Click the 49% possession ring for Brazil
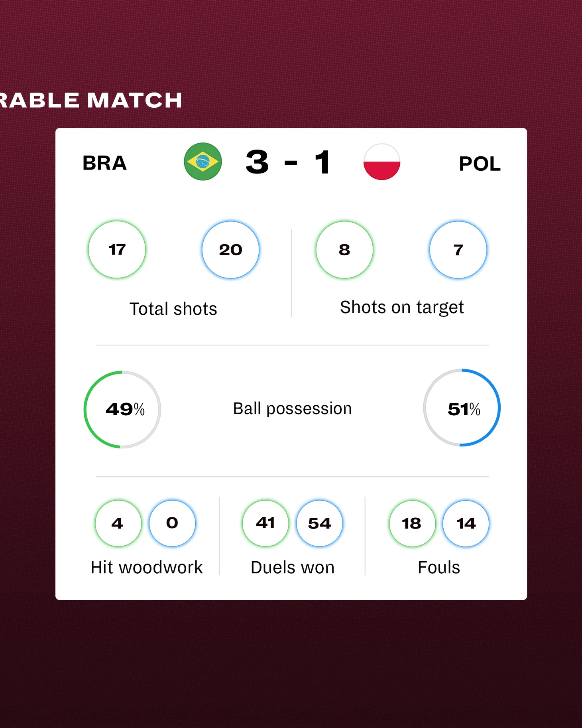 [x=122, y=410]
